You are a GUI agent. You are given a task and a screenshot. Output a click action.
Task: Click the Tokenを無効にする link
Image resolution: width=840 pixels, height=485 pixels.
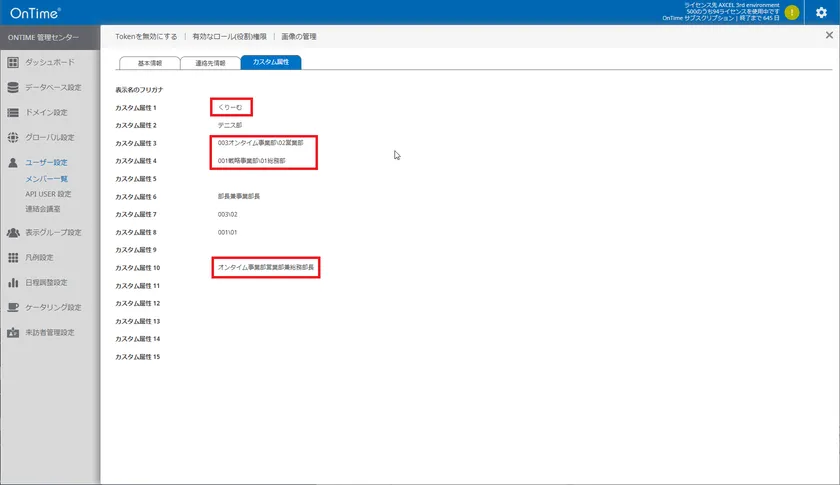pos(145,37)
